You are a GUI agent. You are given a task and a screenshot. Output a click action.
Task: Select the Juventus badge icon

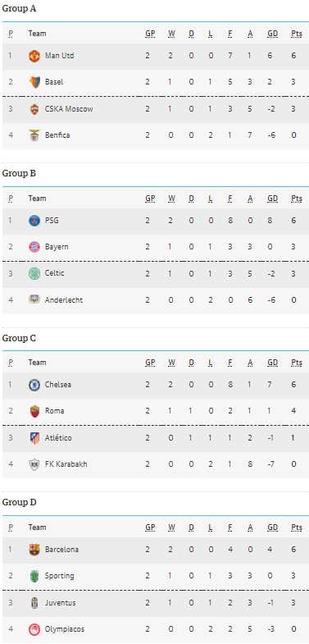click(34, 603)
